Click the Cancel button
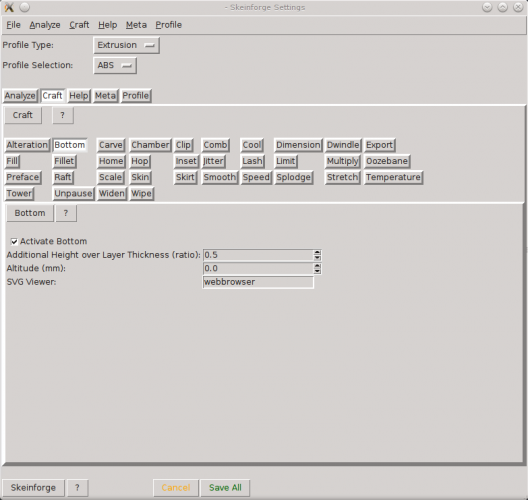 [x=176, y=488]
